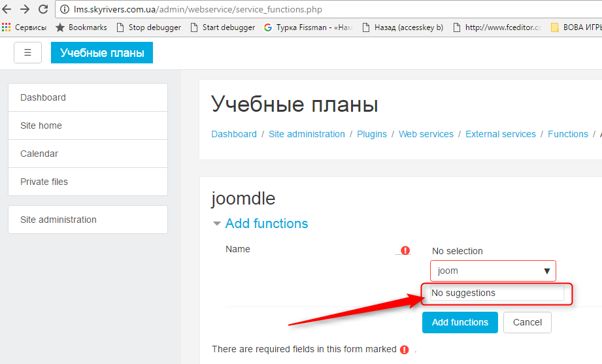Click the Web services breadcrumb link
602x364 pixels.
[x=426, y=134]
